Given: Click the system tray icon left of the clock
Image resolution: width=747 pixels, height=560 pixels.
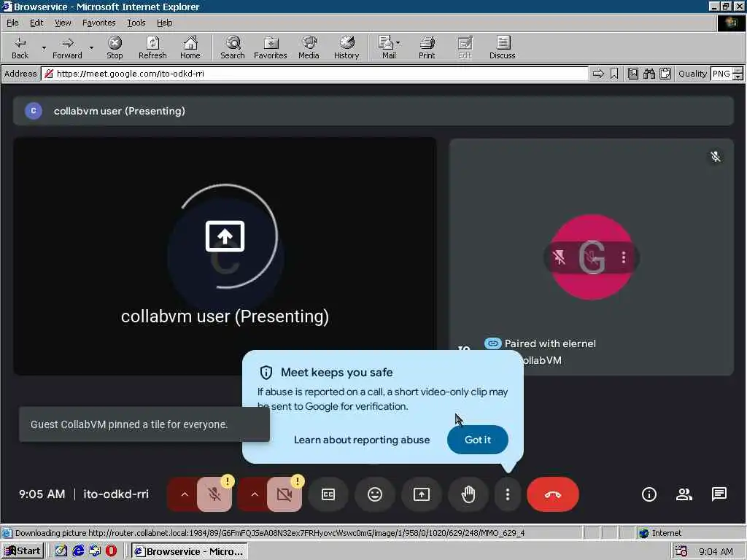Looking at the screenshot, I should [x=681, y=551].
